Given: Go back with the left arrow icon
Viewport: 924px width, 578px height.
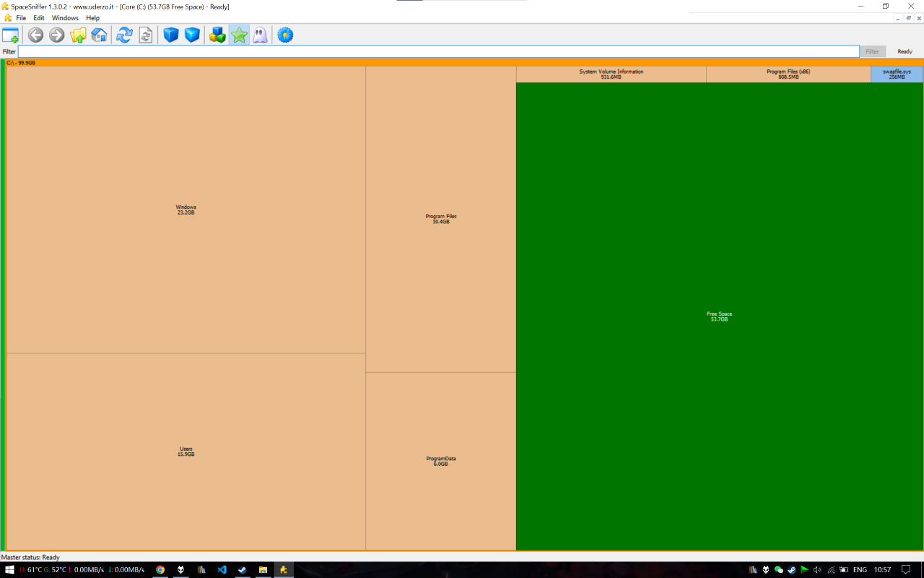Looking at the screenshot, I should click(35, 35).
